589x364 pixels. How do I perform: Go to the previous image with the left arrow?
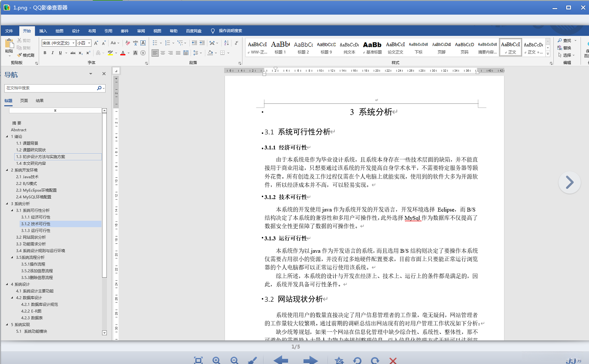click(281, 361)
